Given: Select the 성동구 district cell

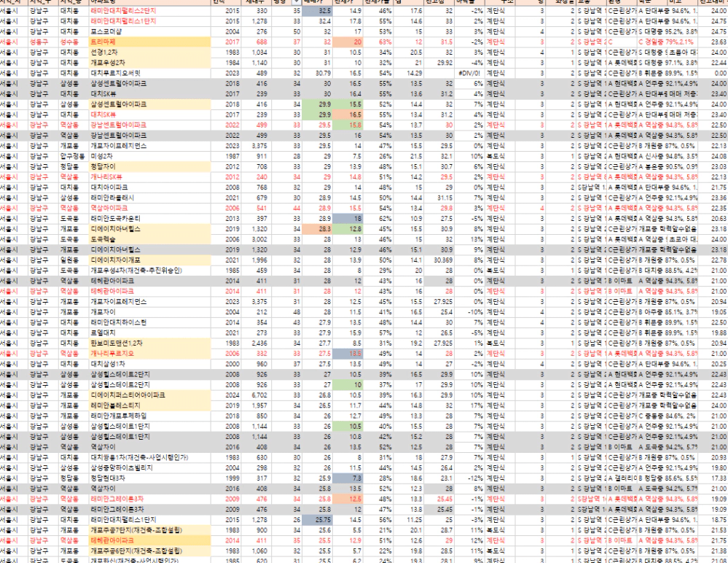Looking at the screenshot, I should [43, 42].
